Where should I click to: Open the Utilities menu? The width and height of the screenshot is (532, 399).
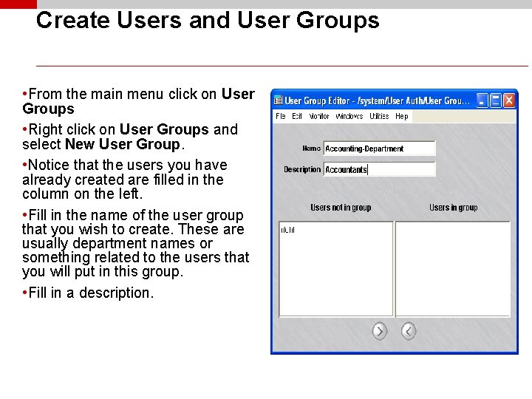point(379,117)
